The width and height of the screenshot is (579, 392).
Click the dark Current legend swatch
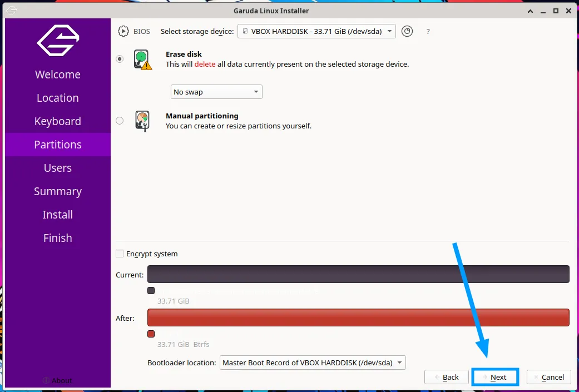[151, 290]
